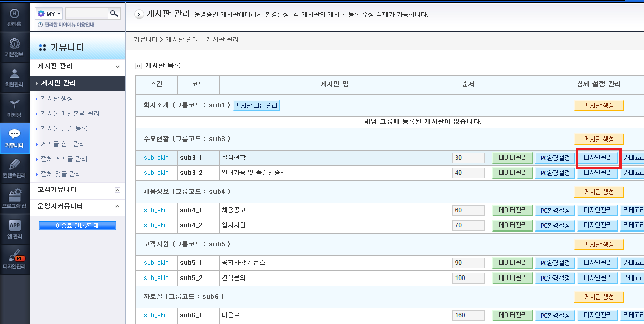Open 전체 댓글 관리 menu item

point(61,174)
